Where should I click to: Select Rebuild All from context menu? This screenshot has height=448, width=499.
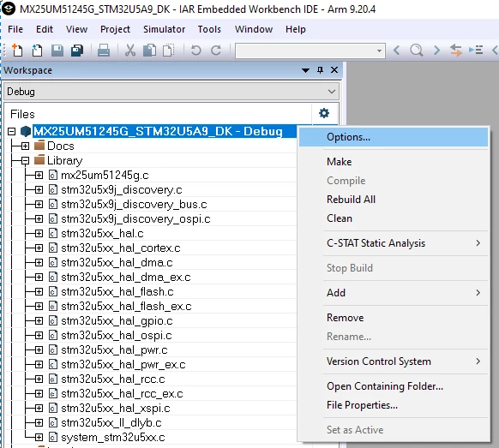[x=351, y=200]
